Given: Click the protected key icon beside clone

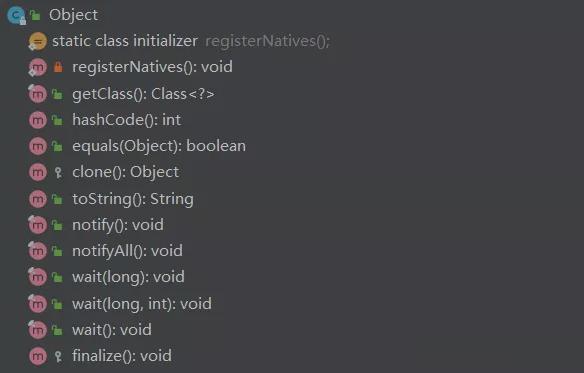Looking at the screenshot, I should pos(58,173).
